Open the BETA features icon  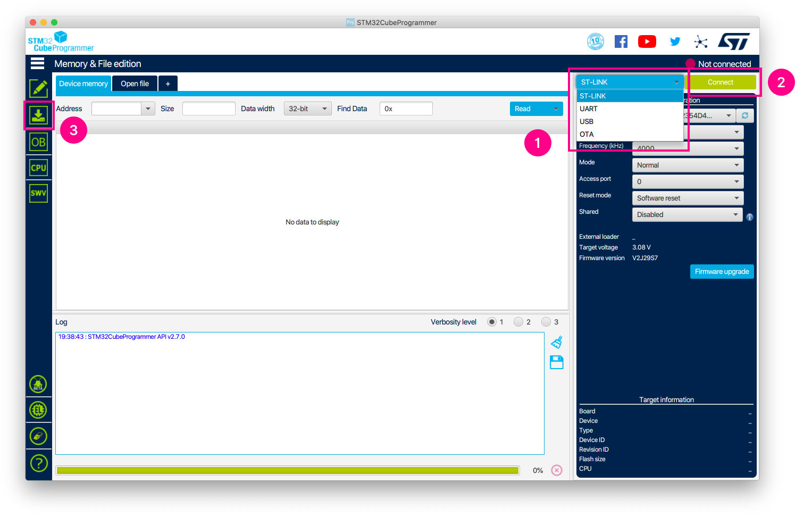tap(38, 384)
